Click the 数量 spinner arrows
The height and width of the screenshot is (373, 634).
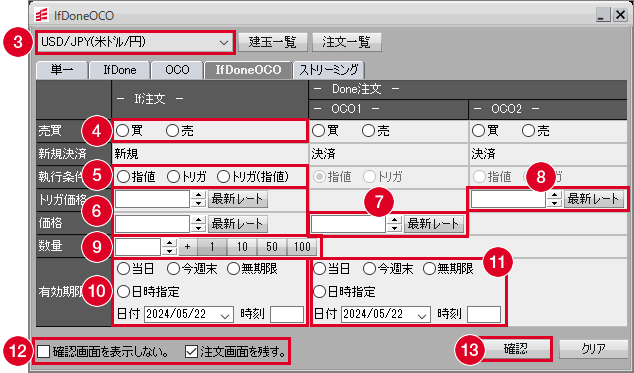coord(169,247)
